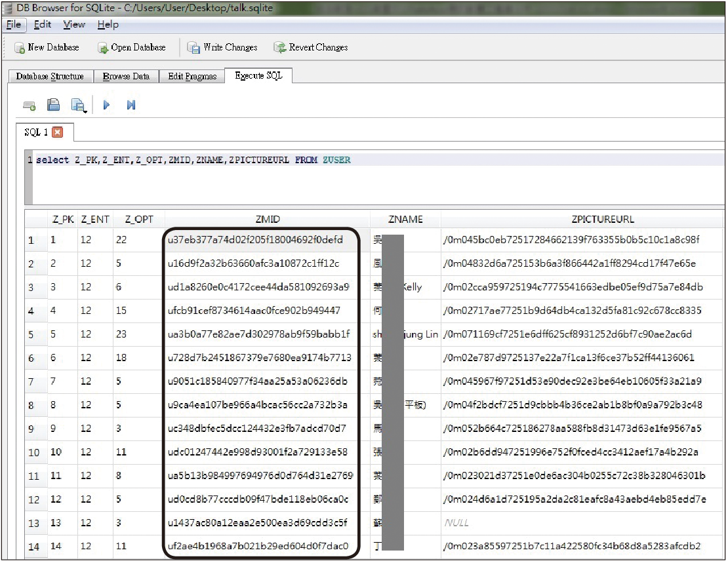Click the Open Database icon
The height and width of the screenshot is (563, 728).
(x=102, y=48)
